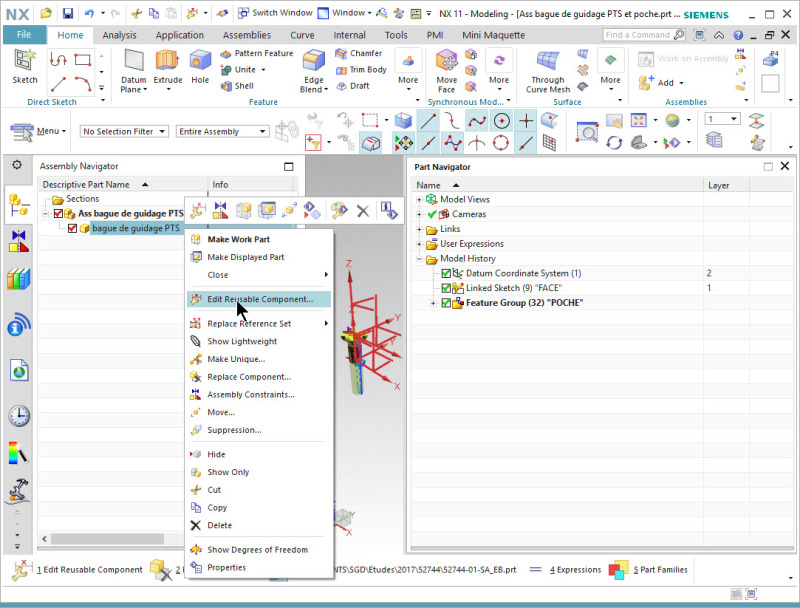Open the Constraint Navigator sidebar tab
The width and height of the screenshot is (800, 608).
19,241
